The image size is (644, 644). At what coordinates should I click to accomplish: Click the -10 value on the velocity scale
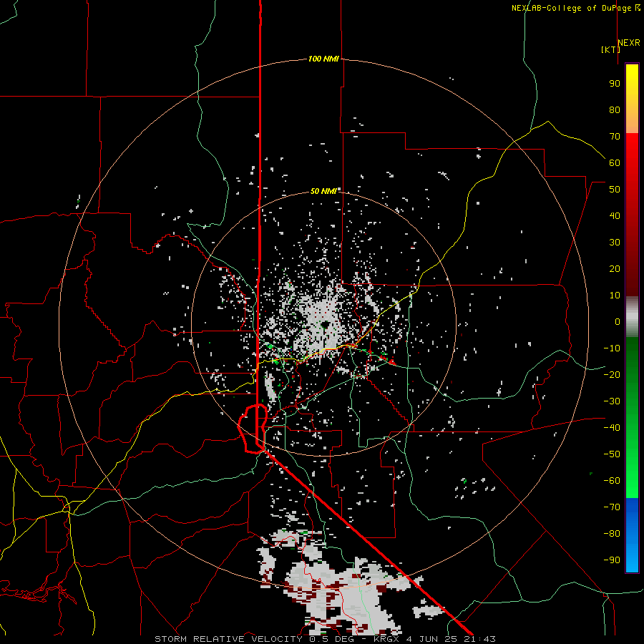click(612, 348)
